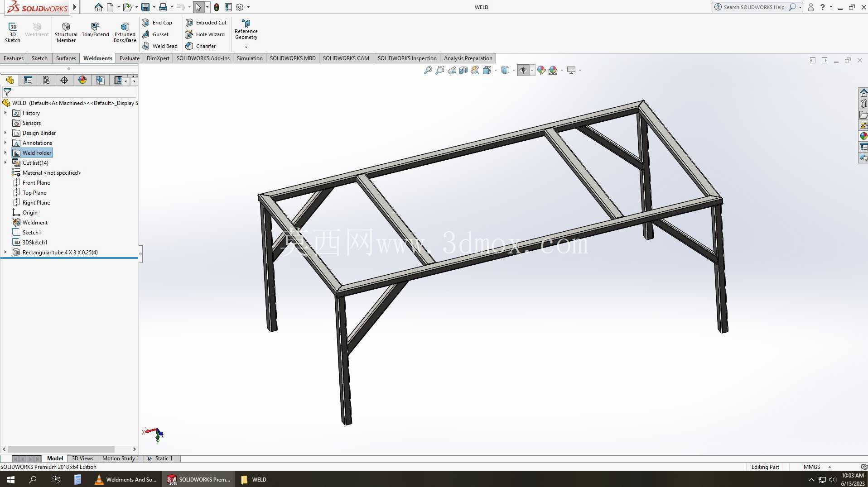868x487 pixels.
Task: Open the Simulation tab
Action: [x=250, y=58]
